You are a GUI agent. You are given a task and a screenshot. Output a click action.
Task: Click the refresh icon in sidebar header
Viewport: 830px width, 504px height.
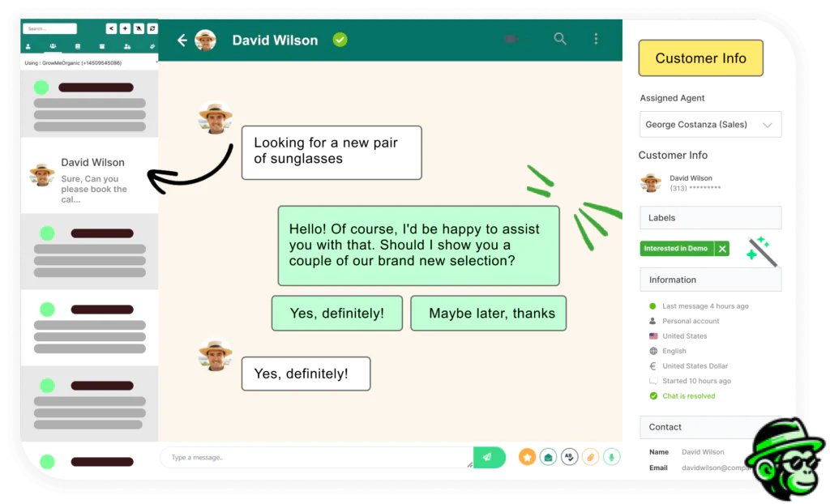coord(152,28)
